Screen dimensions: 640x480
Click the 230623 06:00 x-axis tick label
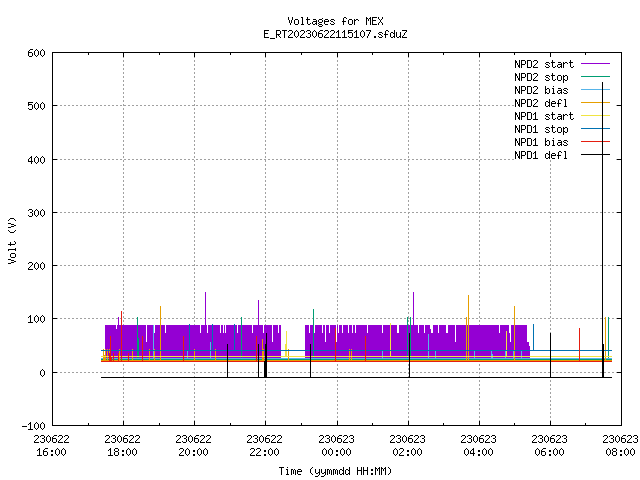(x=549, y=446)
